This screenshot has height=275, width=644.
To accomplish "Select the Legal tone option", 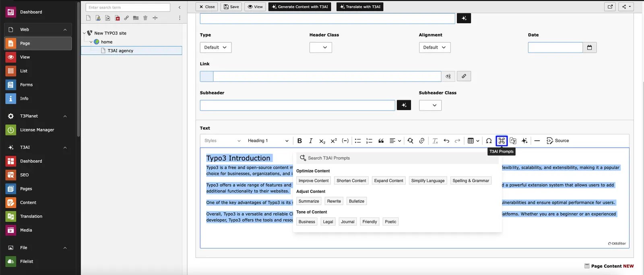I will click(x=328, y=222).
